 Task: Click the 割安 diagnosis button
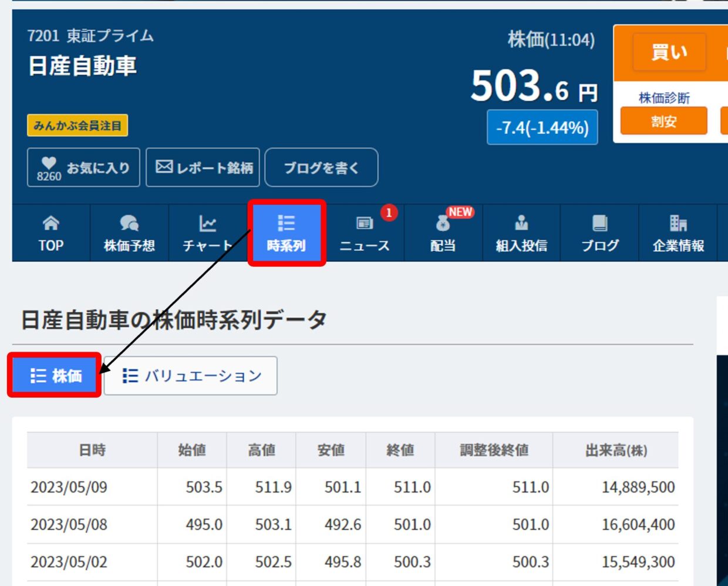click(x=664, y=122)
